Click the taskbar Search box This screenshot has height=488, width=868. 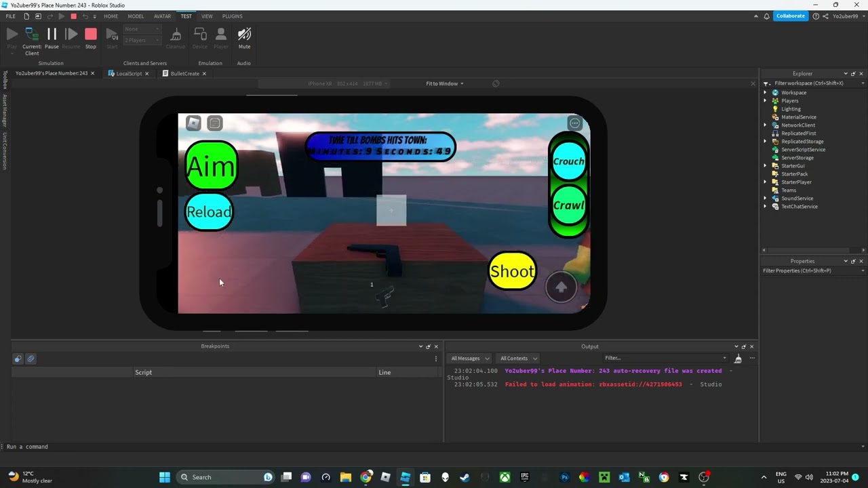point(225,477)
